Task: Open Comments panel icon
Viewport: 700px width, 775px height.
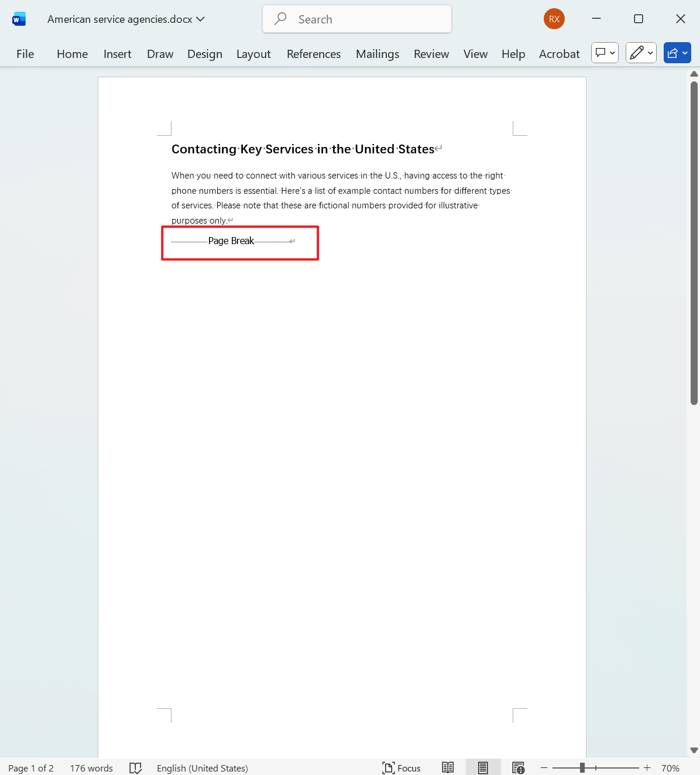Action: point(601,53)
